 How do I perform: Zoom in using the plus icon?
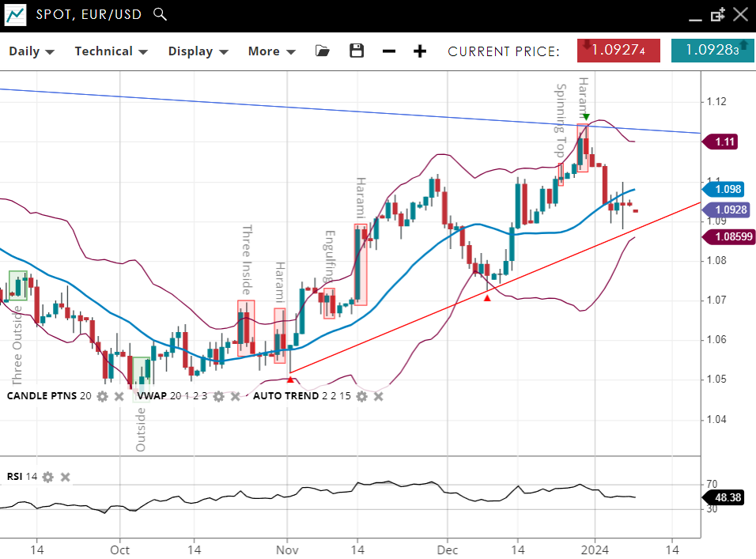420,51
